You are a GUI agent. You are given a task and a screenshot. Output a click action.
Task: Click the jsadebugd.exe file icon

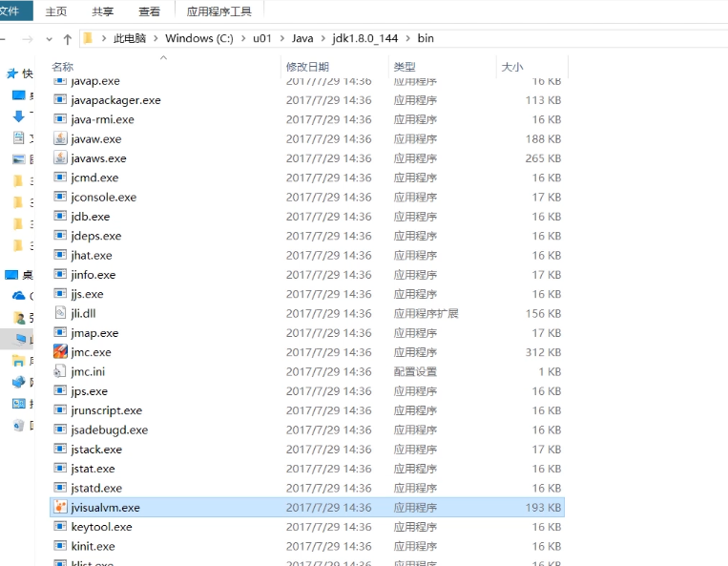coord(60,430)
